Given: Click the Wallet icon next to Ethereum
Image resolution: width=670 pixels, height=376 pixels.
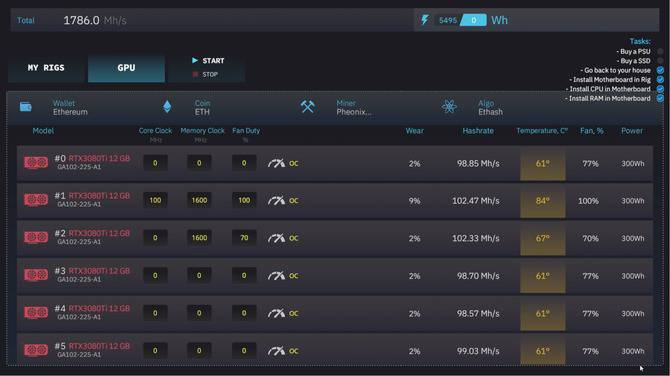Looking at the screenshot, I should pyautogui.click(x=26, y=106).
